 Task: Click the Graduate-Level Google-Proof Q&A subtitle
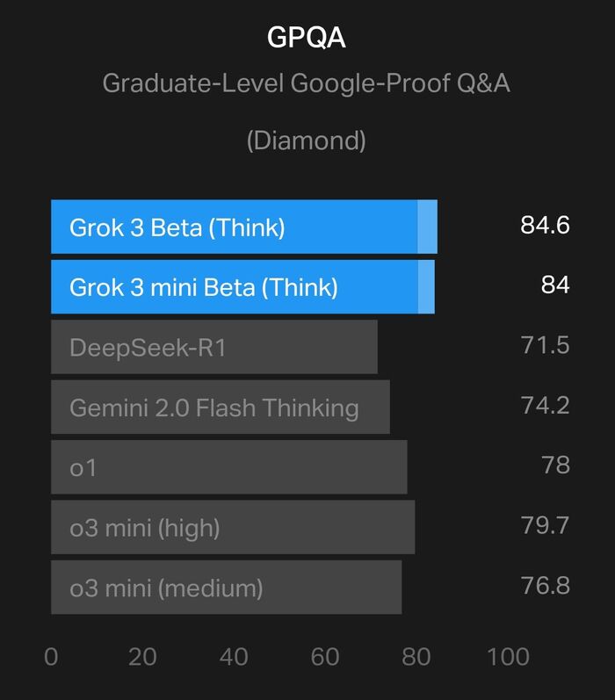point(307,83)
